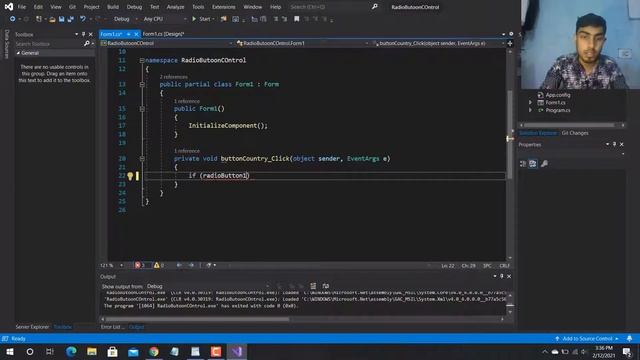Open the Debug menu
640x360 pixels.
(134, 7)
